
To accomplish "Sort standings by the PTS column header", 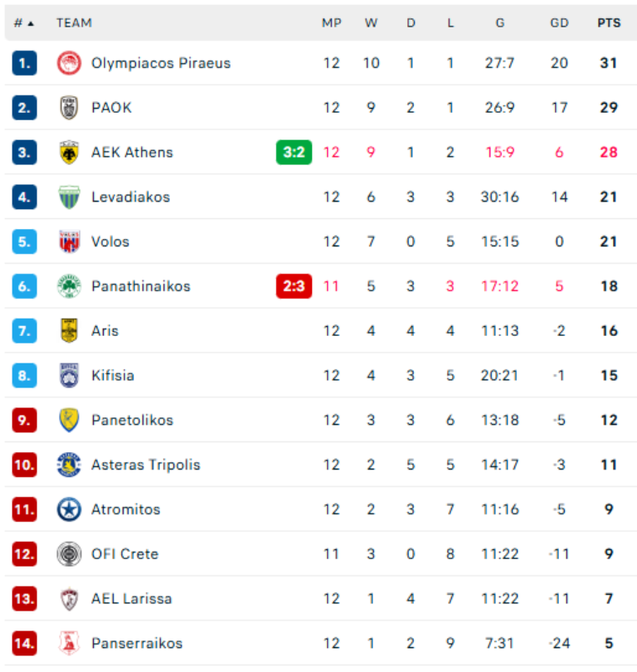I will pyautogui.click(x=610, y=22).
